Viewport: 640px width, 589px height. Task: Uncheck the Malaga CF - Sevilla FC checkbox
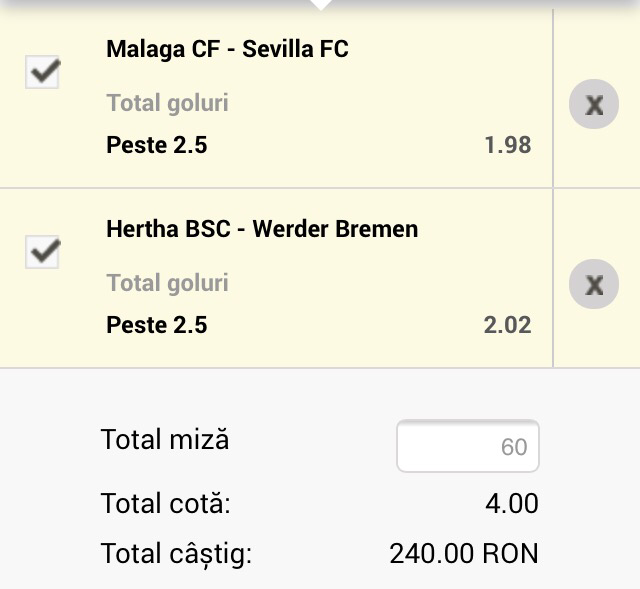pyautogui.click(x=42, y=72)
